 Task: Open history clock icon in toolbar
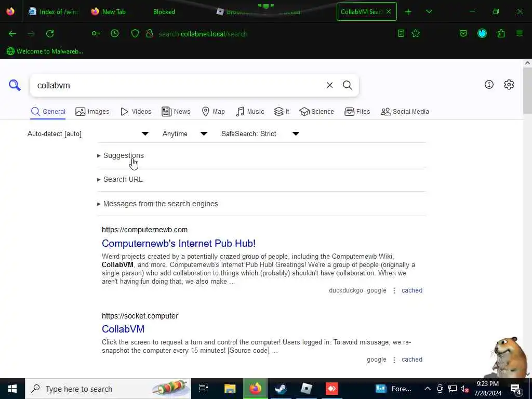pos(115,33)
